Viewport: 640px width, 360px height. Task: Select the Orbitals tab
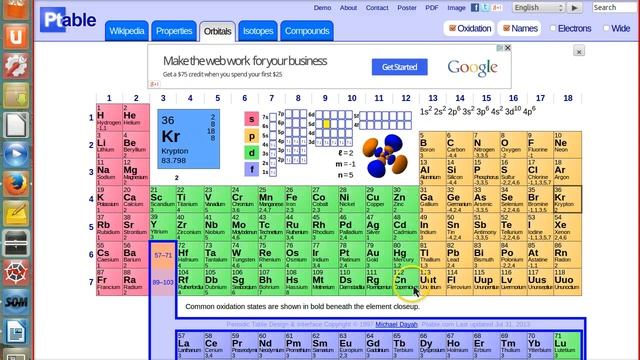click(x=217, y=31)
